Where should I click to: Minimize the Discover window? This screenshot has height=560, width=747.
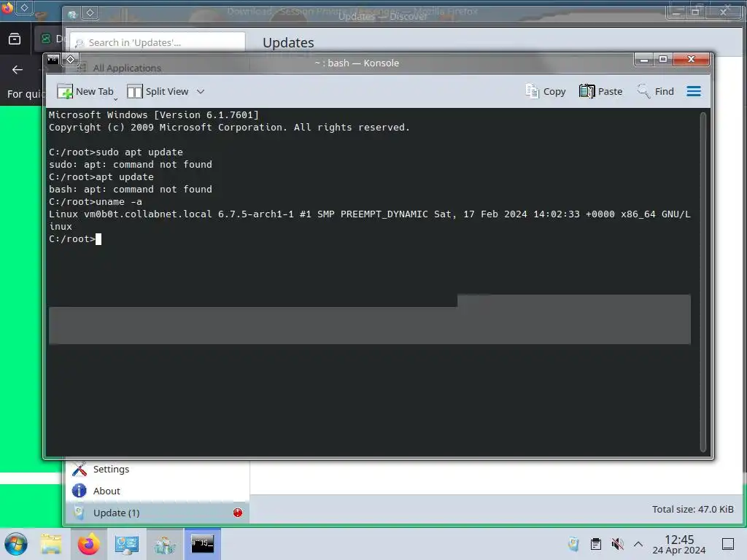[x=676, y=13]
